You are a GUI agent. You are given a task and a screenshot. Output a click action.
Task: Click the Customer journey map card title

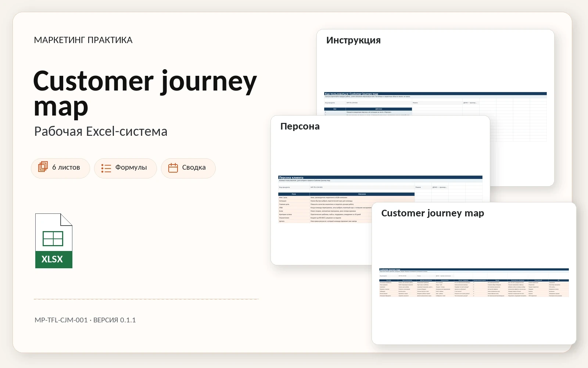point(433,213)
